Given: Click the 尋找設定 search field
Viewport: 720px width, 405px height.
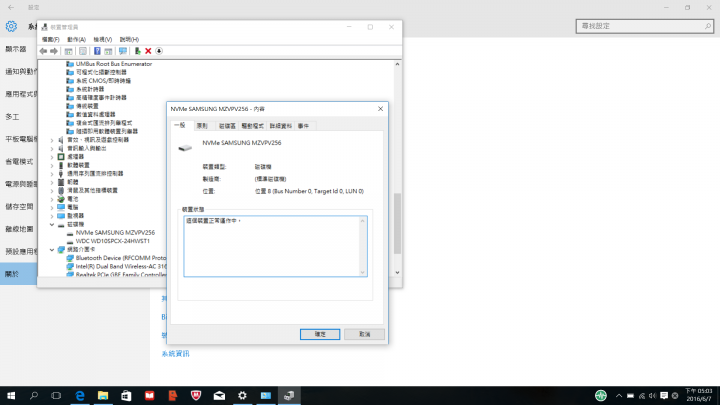Looking at the screenshot, I should pyautogui.click(x=645, y=26).
